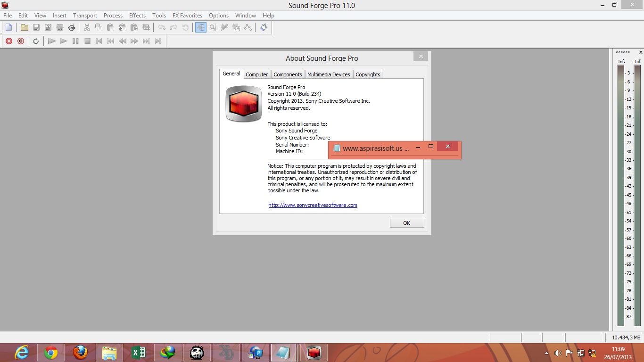Toggle the Loop Playback icon
Viewport: 644px width, 362px height.
coord(36,41)
